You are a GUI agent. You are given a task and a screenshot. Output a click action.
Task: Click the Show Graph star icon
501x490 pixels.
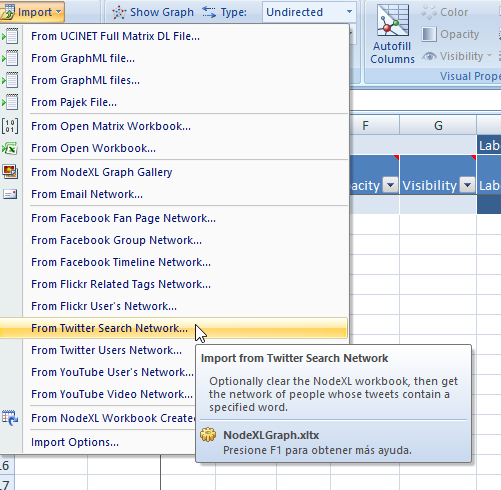(x=119, y=13)
